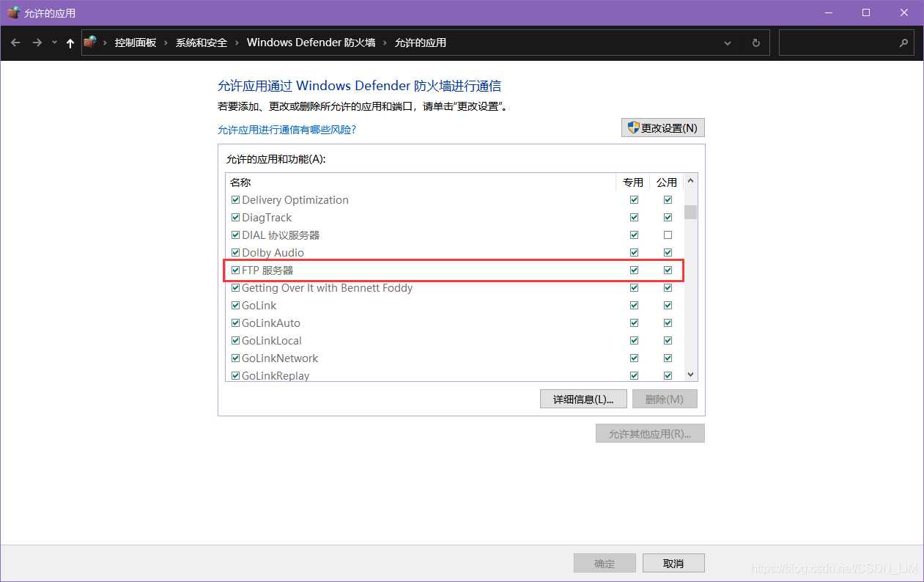Select the DiagTrack row text
Screen dimensions: 924x582
click(267, 217)
